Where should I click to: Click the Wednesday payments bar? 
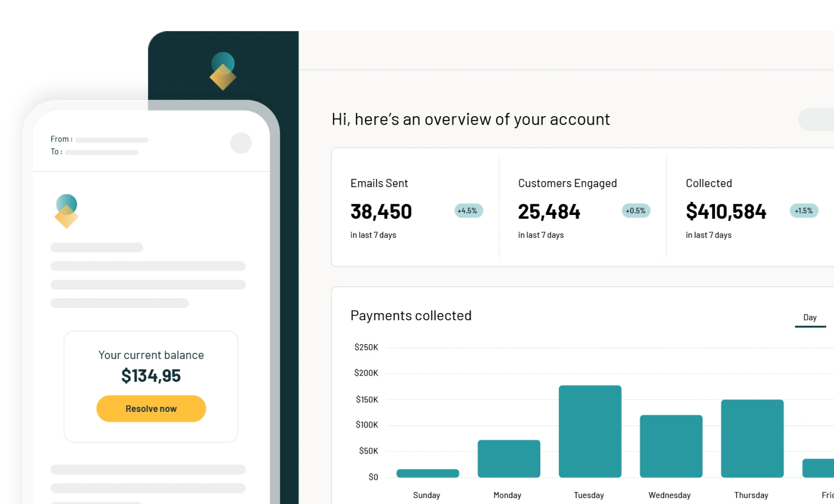(671, 446)
